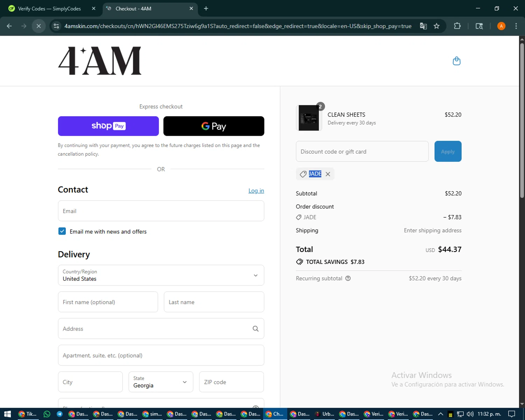Show hidden system tray icons
The width and height of the screenshot is (525, 420).
point(441,414)
